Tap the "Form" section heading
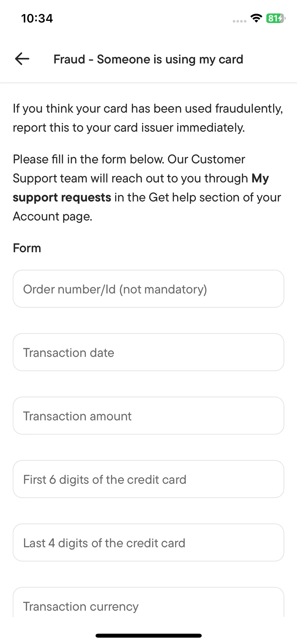Viewport: 297px width, 644px height. [x=27, y=248]
